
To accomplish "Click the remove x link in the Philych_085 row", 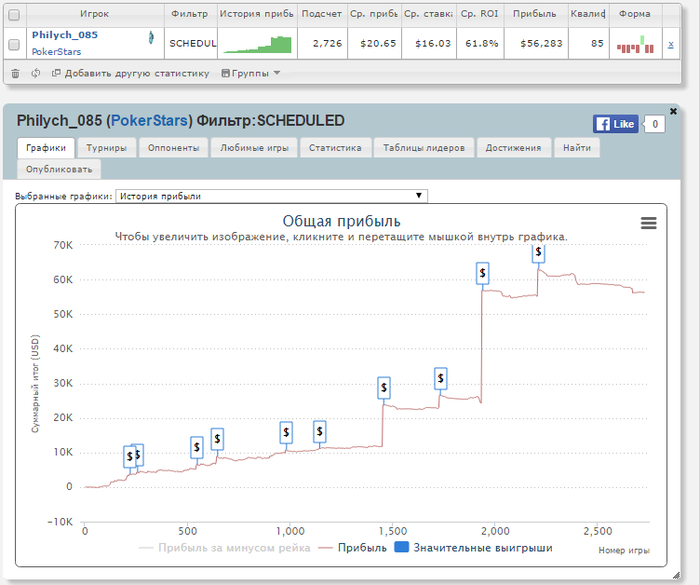I will tap(671, 44).
